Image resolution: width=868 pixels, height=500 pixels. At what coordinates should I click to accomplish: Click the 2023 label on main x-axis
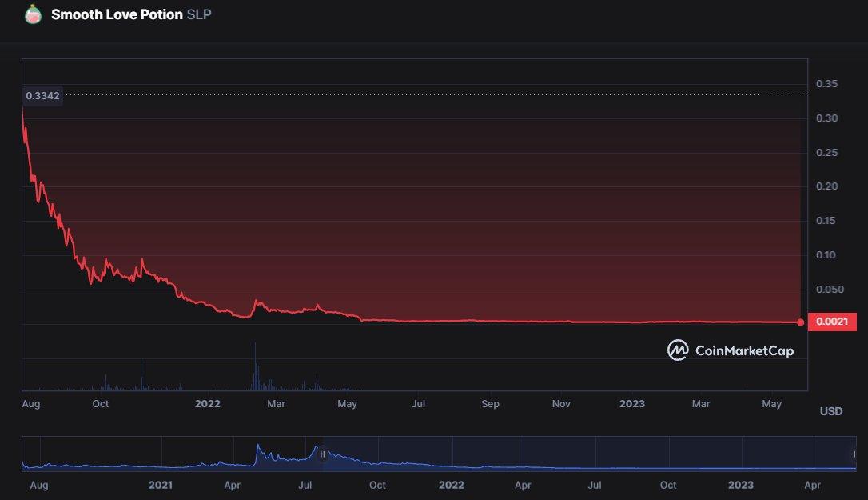click(631, 404)
